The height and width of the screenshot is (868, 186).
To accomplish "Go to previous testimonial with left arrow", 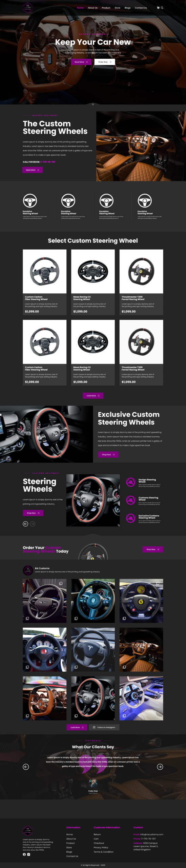I will point(26,767).
